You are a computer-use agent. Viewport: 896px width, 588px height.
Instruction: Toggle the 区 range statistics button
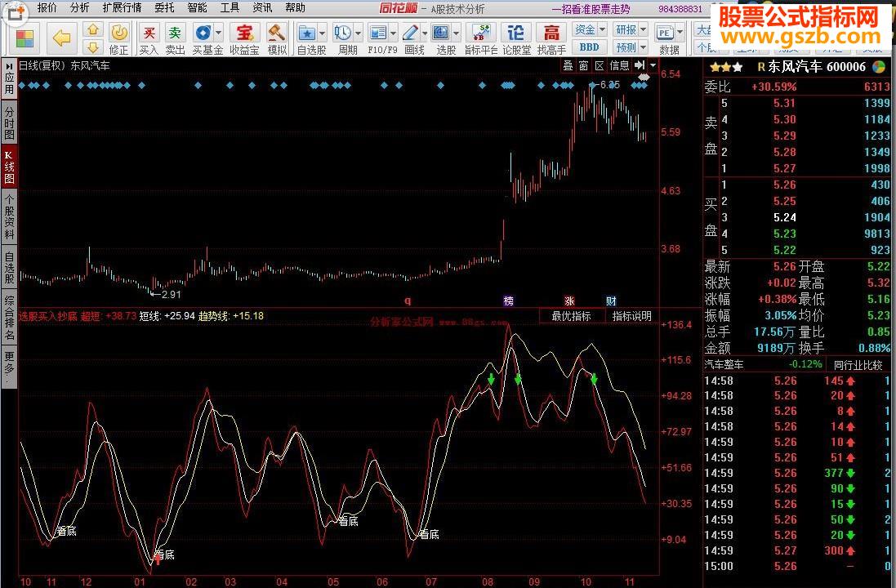(599, 65)
